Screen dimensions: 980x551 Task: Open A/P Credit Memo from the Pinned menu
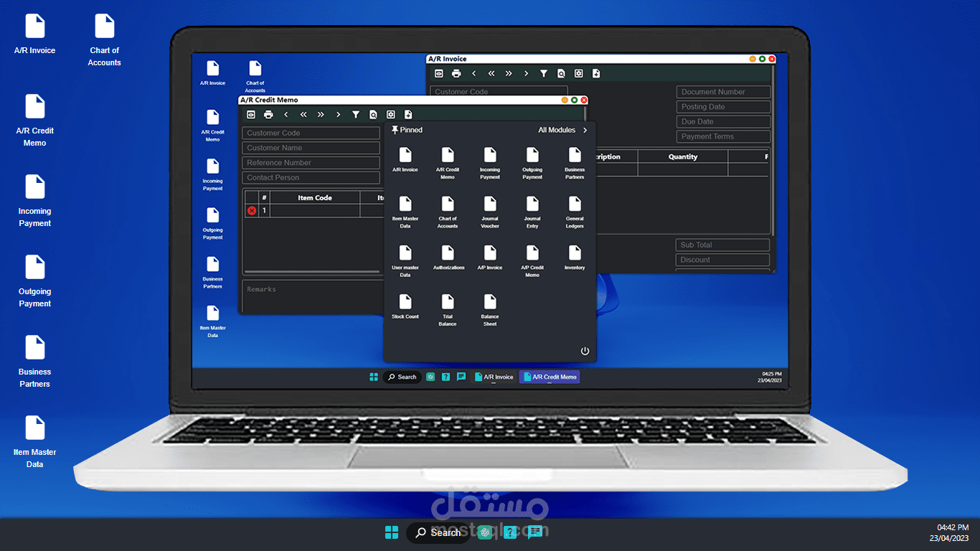(532, 260)
